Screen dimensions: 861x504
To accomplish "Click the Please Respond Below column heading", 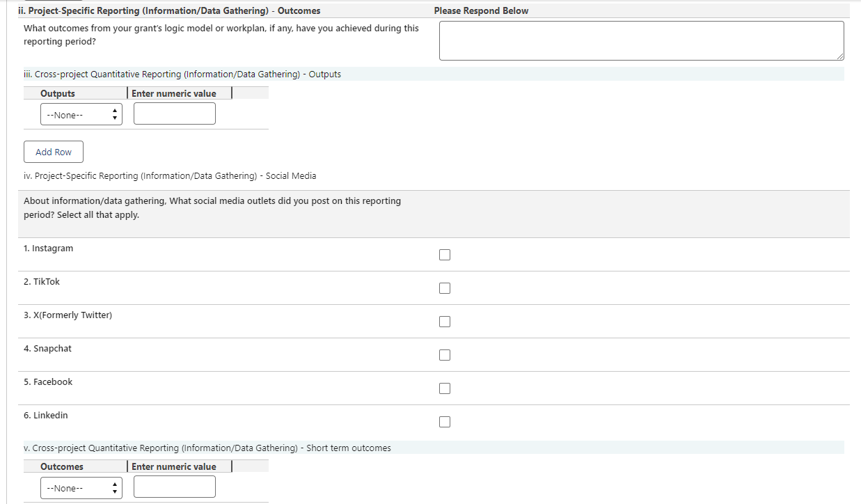I will pyautogui.click(x=481, y=10).
